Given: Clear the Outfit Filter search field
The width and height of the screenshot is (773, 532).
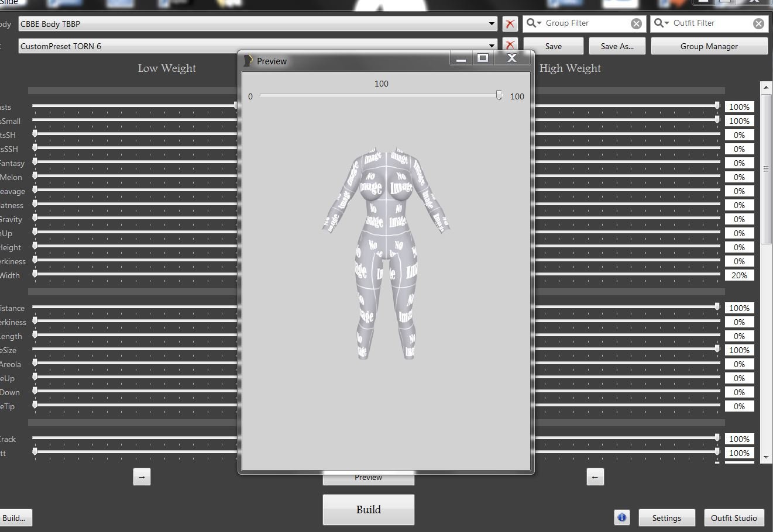Looking at the screenshot, I should point(758,23).
